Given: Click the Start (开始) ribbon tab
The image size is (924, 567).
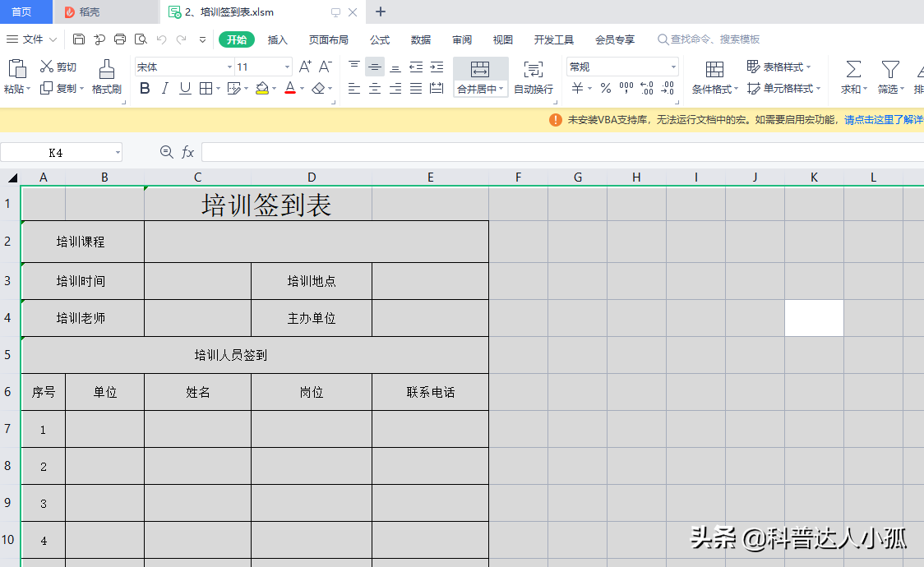Looking at the screenshot, I should [236, 39].
